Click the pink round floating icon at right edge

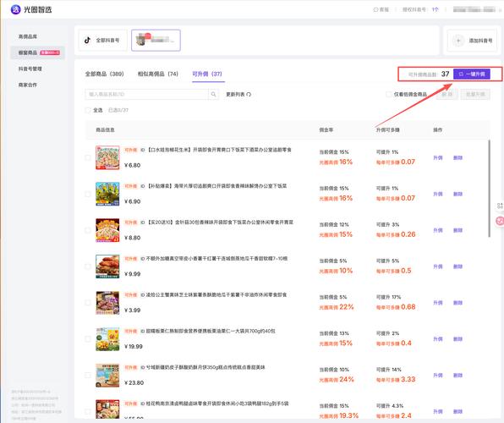[500, 221]
